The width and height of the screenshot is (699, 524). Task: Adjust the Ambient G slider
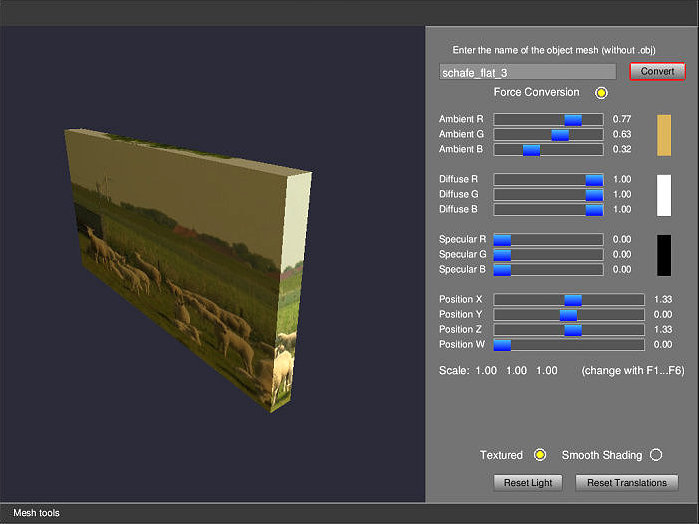click(x=548, y=135)
